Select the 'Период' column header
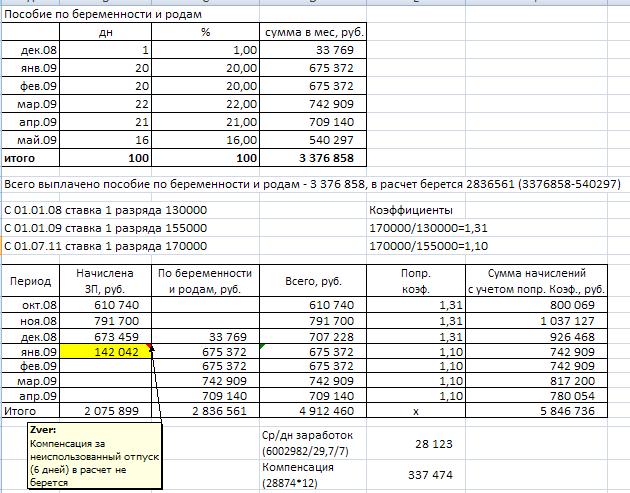Viewport: 630px width, 493px height. click(x=30, y=282)
